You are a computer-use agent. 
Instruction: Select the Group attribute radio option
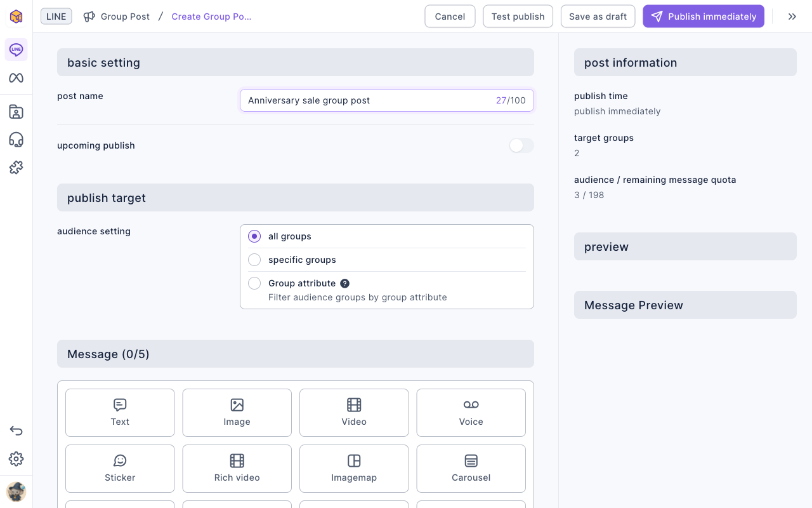coord(254,283)
